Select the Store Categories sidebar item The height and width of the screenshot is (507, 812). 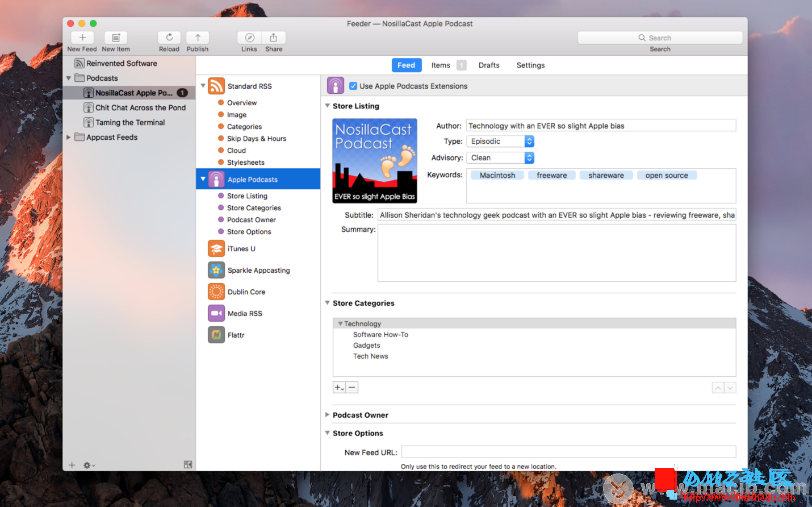(x=254, y=208)
